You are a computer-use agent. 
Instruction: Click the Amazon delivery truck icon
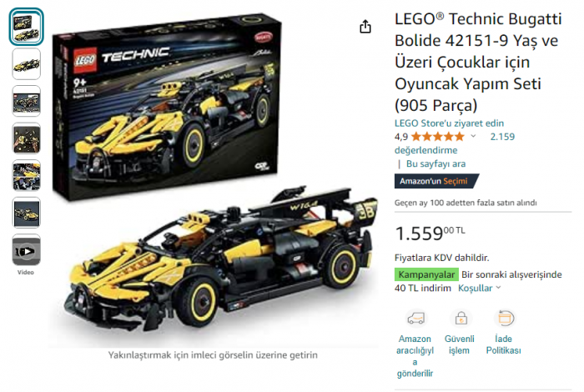(415, 319)
